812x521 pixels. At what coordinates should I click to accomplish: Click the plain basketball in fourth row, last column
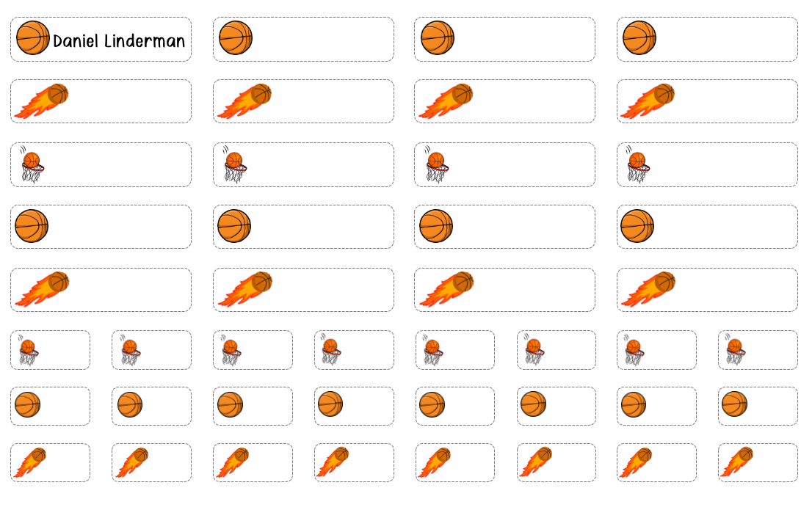(x=637, y=226)
